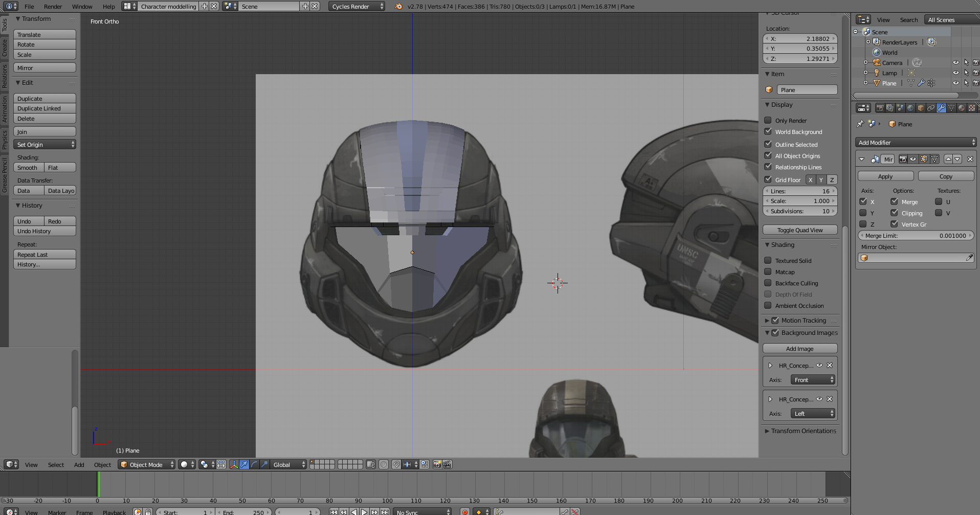Open the Material properties tab sphere icon

(x=962, y=108)
